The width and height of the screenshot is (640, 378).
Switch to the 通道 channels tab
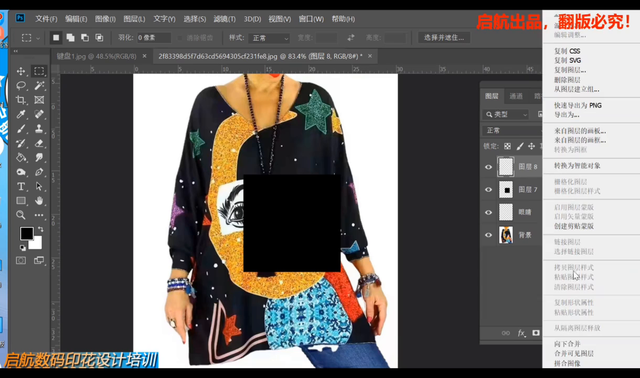pyautogui.click(x=516, y=96)
